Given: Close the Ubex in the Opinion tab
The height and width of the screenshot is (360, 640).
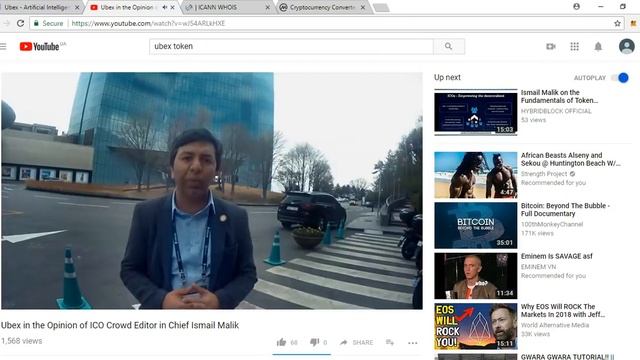Looking at the screenshot, I should point(172,7).
